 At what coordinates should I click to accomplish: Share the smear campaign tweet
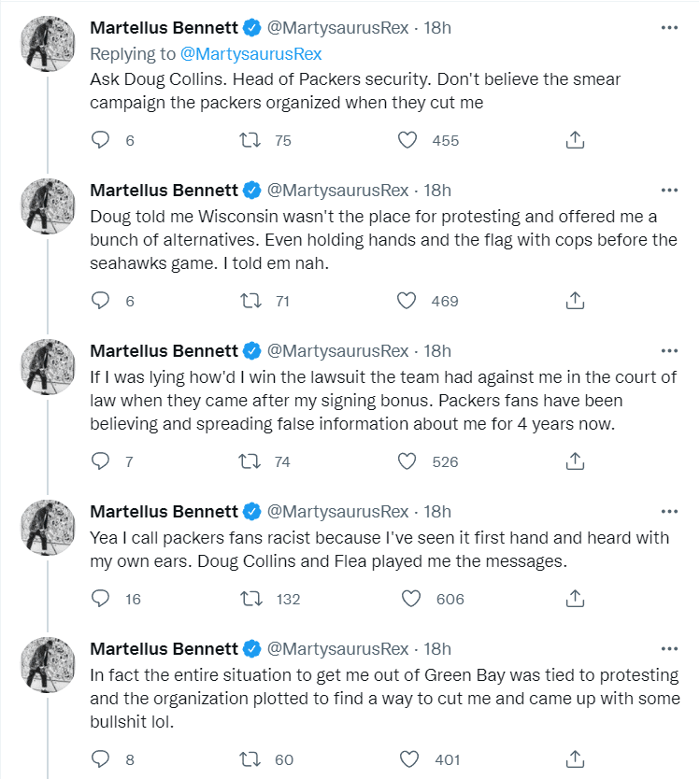pyautogui.click(x=576, y=140)
